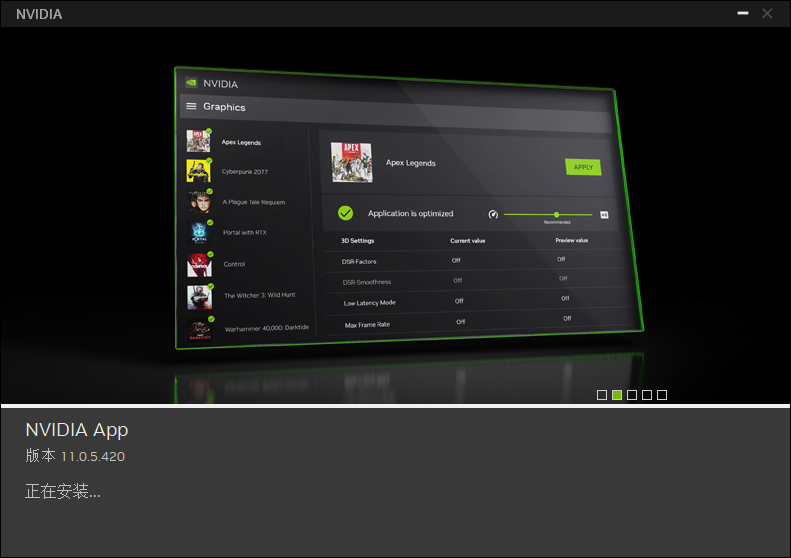
Task: Select the first slideshow indicator square
Action: 601,395
